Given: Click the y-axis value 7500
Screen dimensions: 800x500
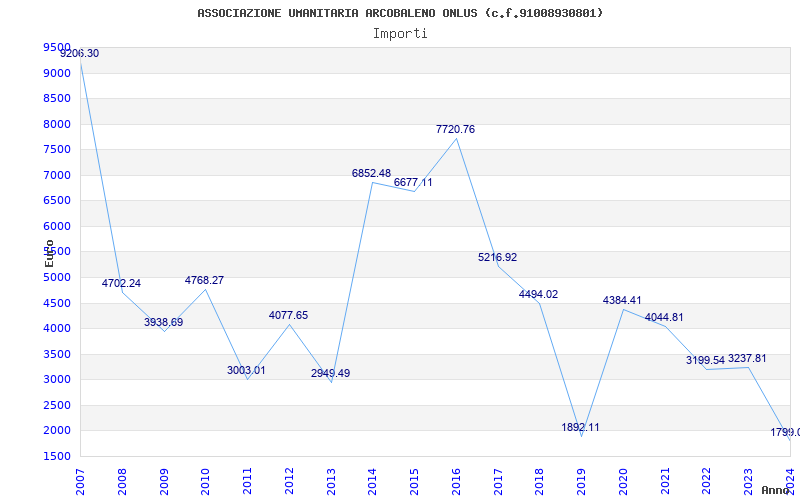Looking at the screenshot, I should (57, 149).
